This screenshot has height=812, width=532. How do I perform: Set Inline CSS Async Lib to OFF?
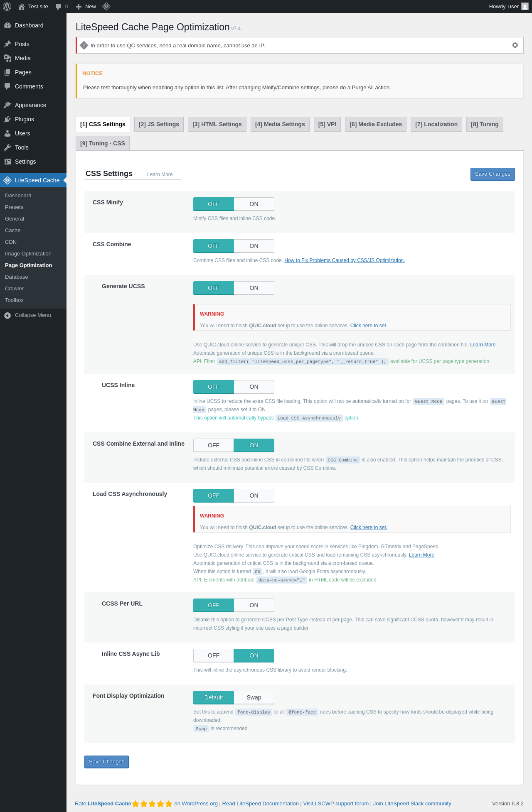coord(214,655)
